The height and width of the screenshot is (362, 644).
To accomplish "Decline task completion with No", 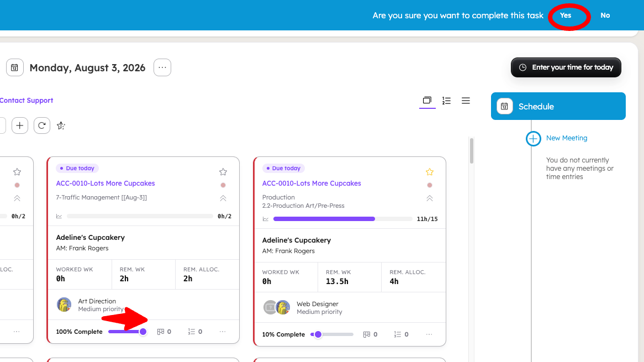I will (x=605, y=15).
